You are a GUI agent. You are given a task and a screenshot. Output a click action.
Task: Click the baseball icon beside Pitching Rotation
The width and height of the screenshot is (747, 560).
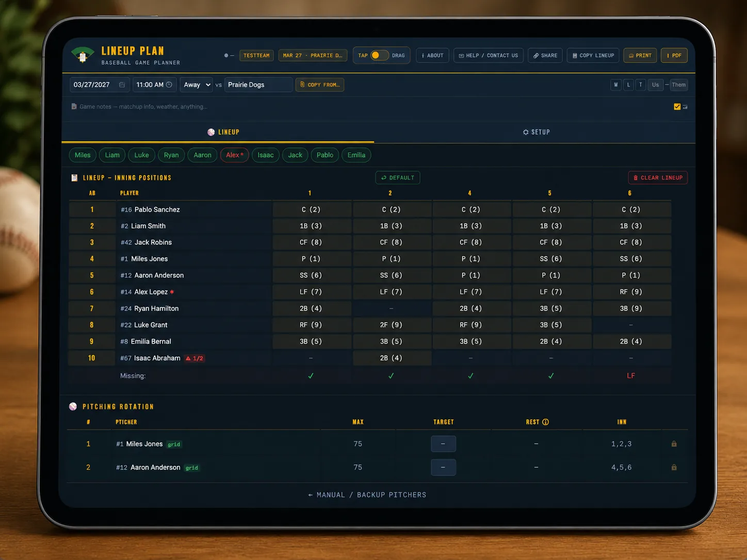tap(73, 406)
